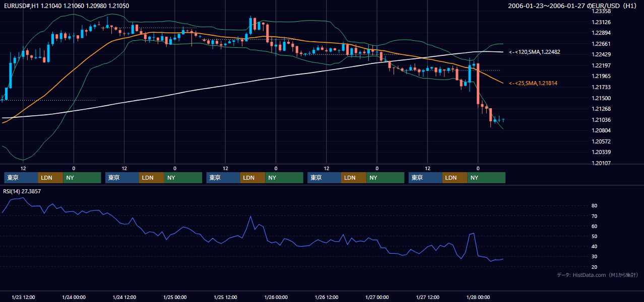Screen dimensions: 644x302
Task: Click RSI scale value 30
Action: point(595,257)
